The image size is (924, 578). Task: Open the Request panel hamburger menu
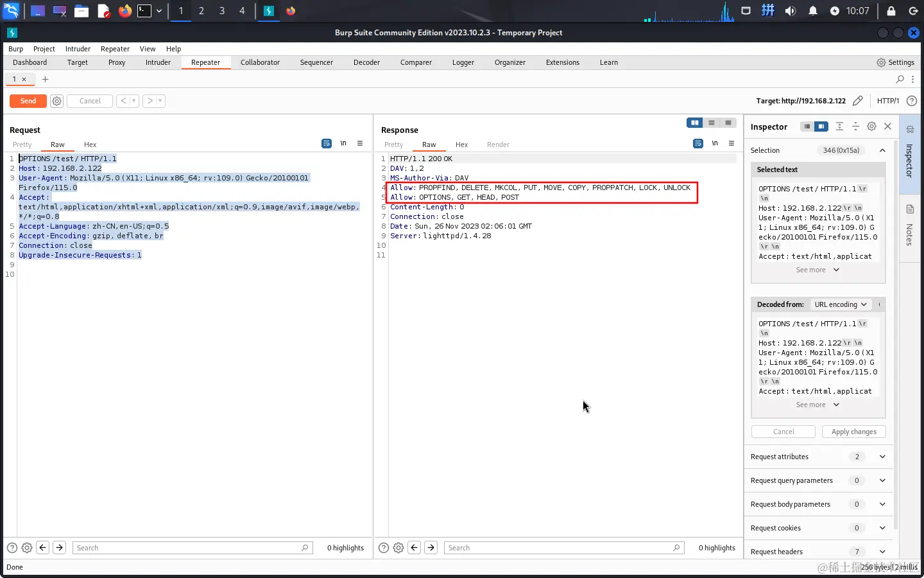360,143
